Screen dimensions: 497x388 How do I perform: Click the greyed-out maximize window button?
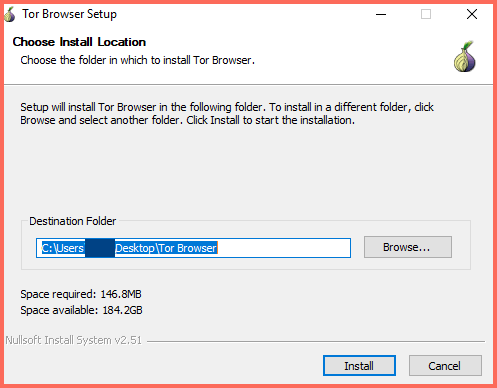tap(426, 14)
